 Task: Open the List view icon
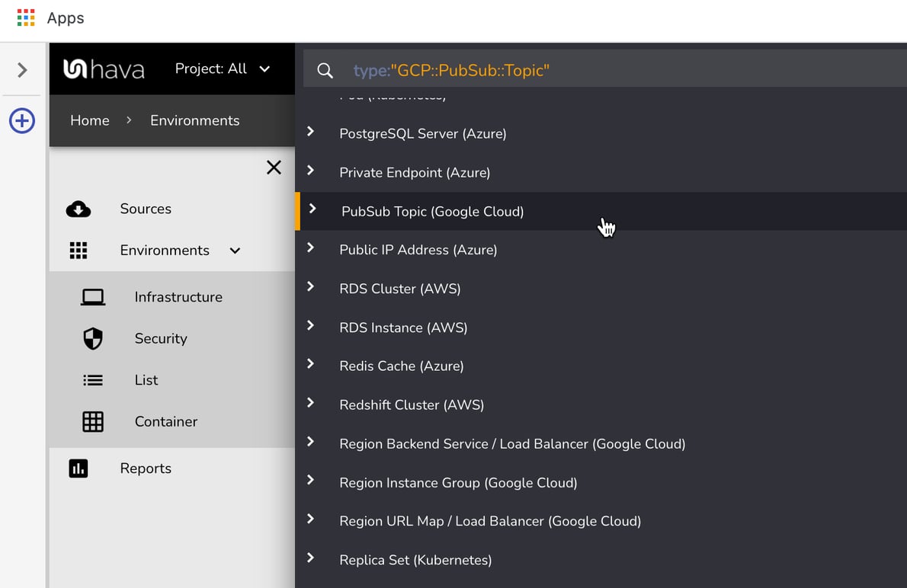92,379
